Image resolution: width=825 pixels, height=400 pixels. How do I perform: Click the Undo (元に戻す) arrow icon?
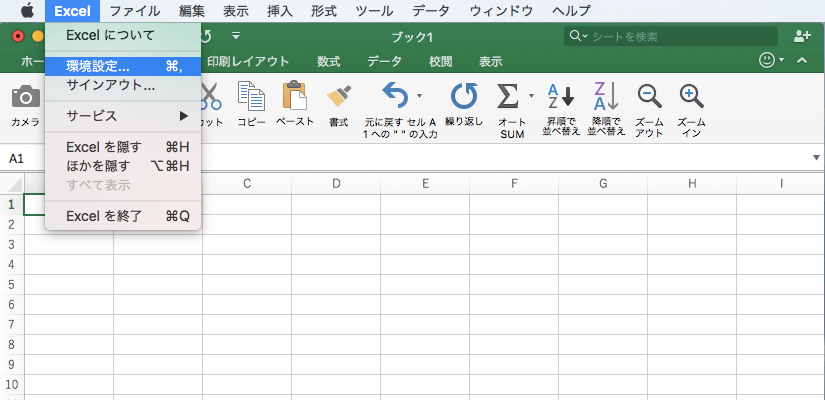[x=396, y=96]
